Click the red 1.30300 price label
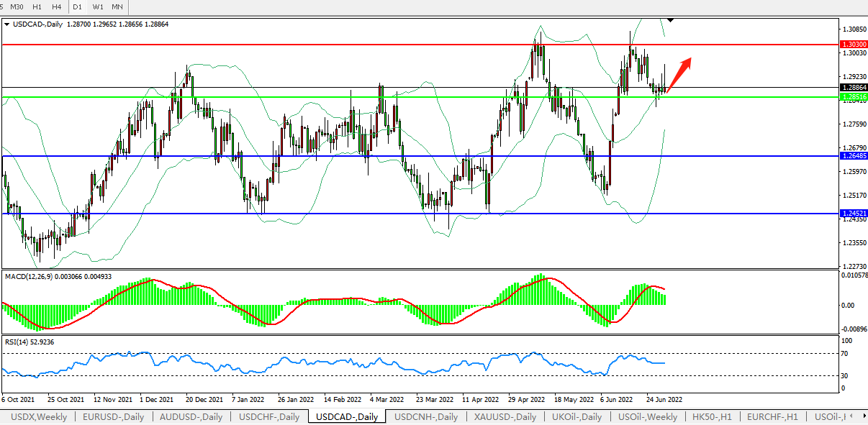Image resolution: width=868 pixels, height=425 pixels. click(854, 45)
